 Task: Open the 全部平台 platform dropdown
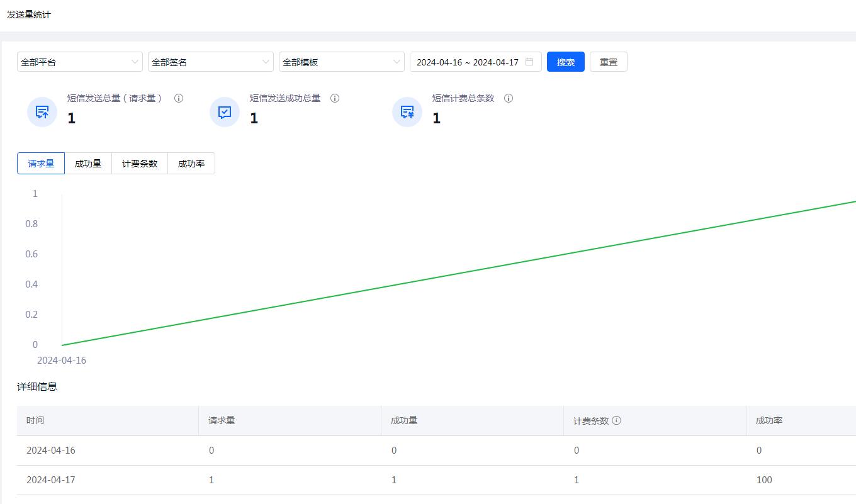[80, 62]
